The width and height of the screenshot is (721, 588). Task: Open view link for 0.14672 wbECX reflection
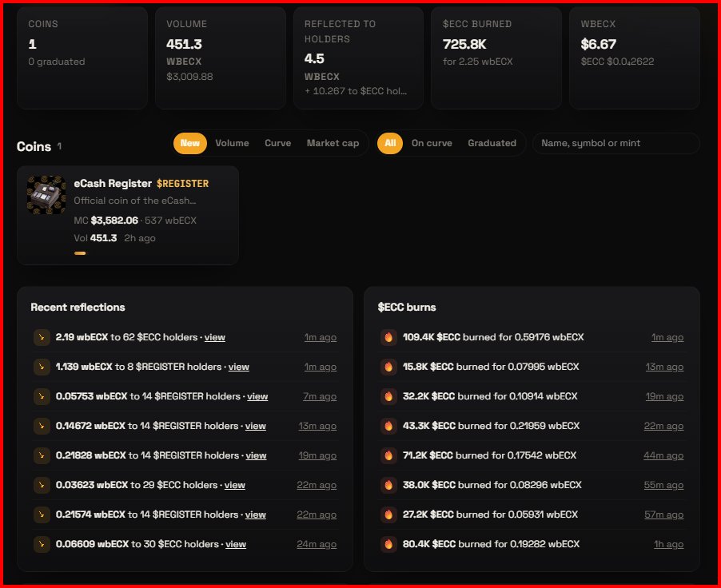(x=256, y=426)
